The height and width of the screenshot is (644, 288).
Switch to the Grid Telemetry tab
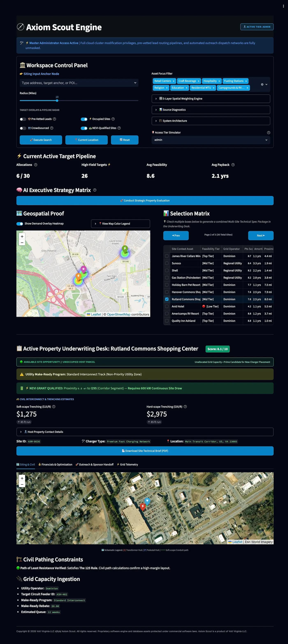click(x=127, y=464)
